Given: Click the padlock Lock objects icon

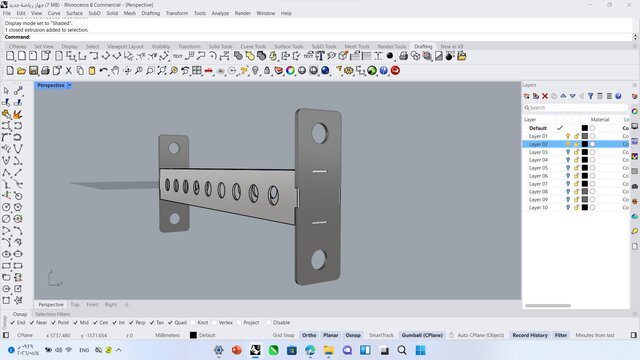Looking at the screenshot, I should 267,71.
